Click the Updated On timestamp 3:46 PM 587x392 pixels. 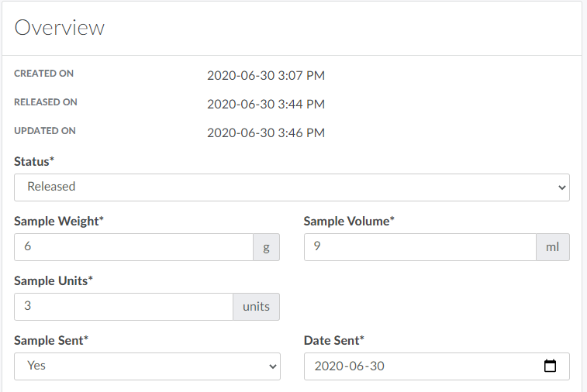coord(265,132)
